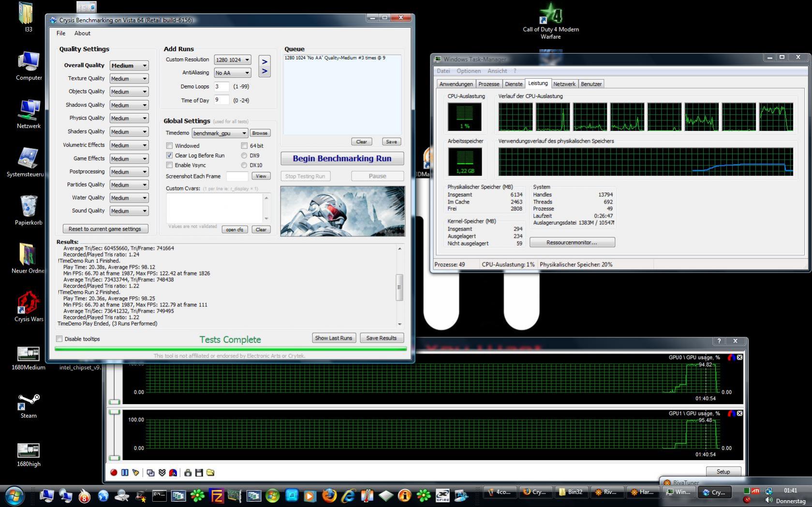Launch Xfire from the quick launch bar
812x507 pixels.
pyautogui.click(x=442, y=495)
